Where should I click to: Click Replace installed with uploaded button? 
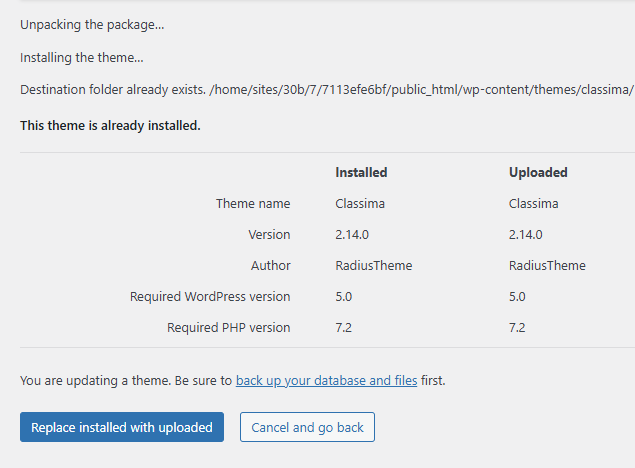tap(122, 427)
